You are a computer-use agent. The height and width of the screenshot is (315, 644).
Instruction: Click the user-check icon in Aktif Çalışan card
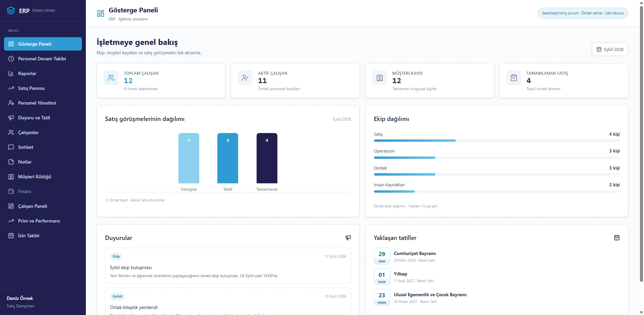(245, 78)
